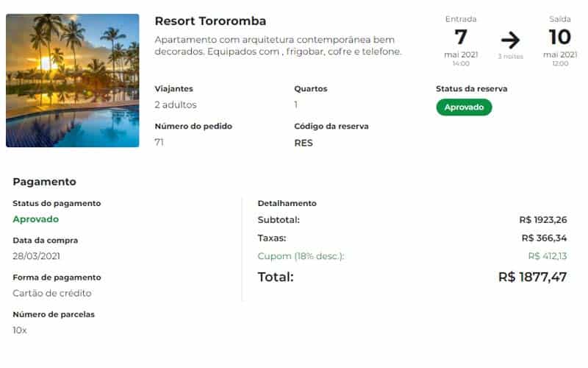Click the total amount R$ 1877,47
The image size is (588, 368).
click(532, 277)
